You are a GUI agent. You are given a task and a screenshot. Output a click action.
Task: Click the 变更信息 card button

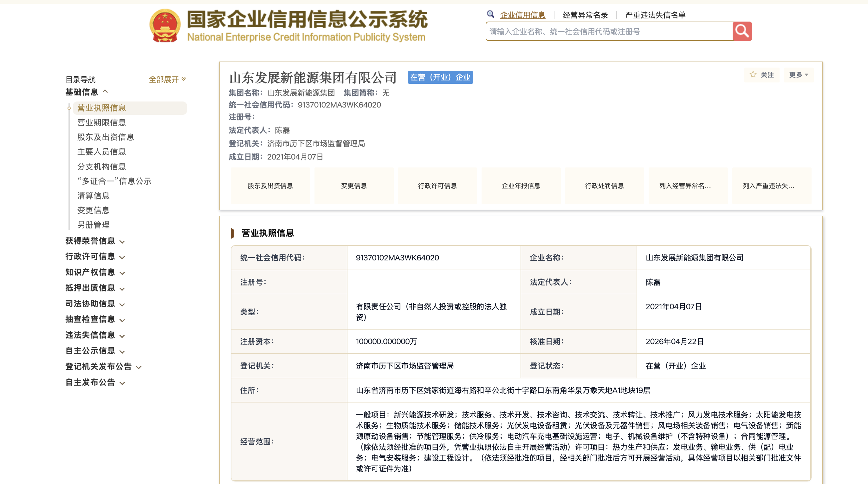pyautogui.click(x=353, y=186)
